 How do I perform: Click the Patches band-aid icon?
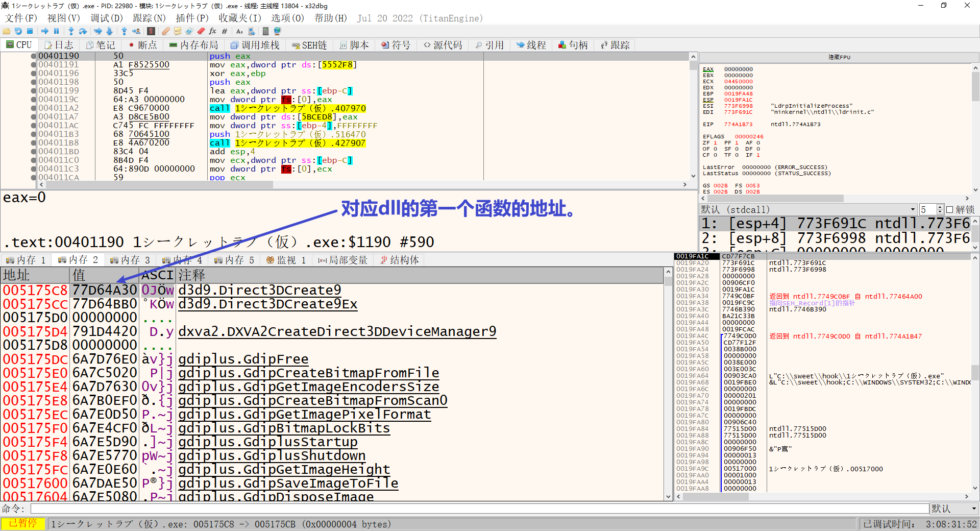click(166, 31)
